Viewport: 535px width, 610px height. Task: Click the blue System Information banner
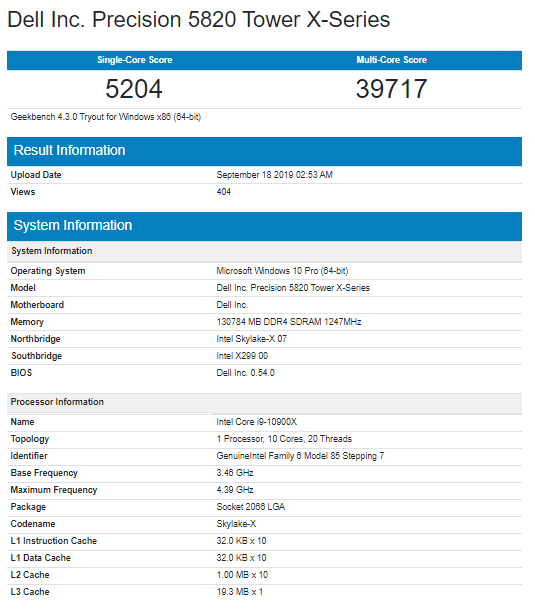(x=264, y=226)
